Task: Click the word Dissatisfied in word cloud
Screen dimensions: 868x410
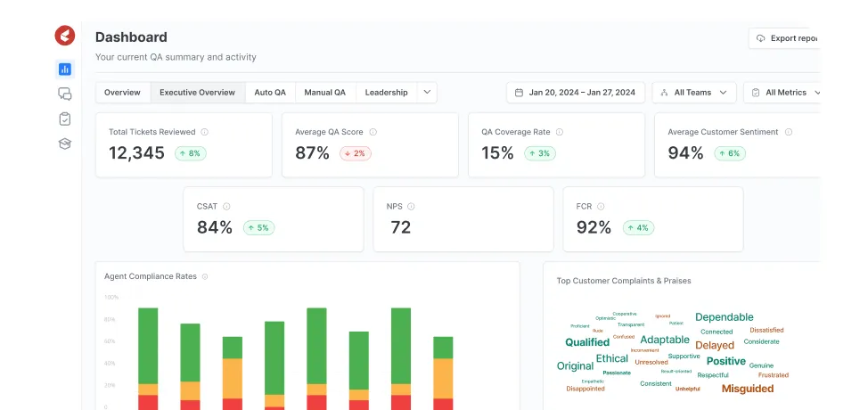Action: (766, 331)
